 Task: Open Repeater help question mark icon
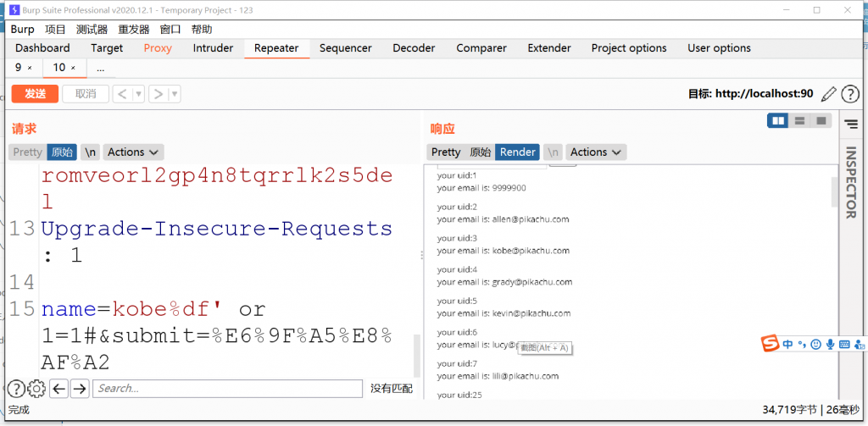pyautogui.click(x=849, y=93)
